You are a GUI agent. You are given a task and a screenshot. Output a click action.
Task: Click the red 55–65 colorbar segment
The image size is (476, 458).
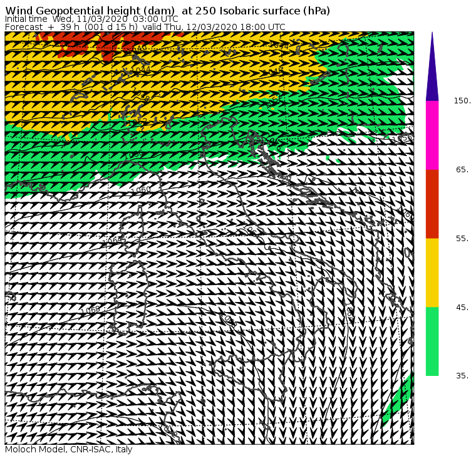pyautogui.click(x=432, y=204)
